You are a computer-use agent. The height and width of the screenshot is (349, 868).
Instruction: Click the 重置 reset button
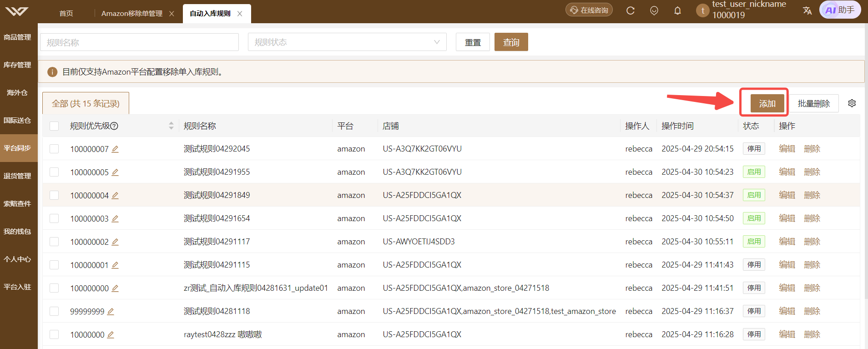(x=473, y=42)
